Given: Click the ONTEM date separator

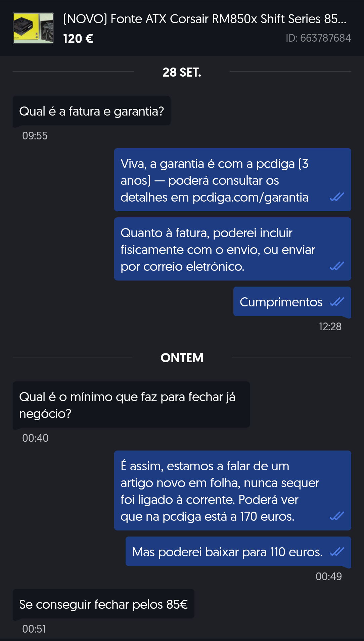Looking at the screenshot, I should point(182,358).
